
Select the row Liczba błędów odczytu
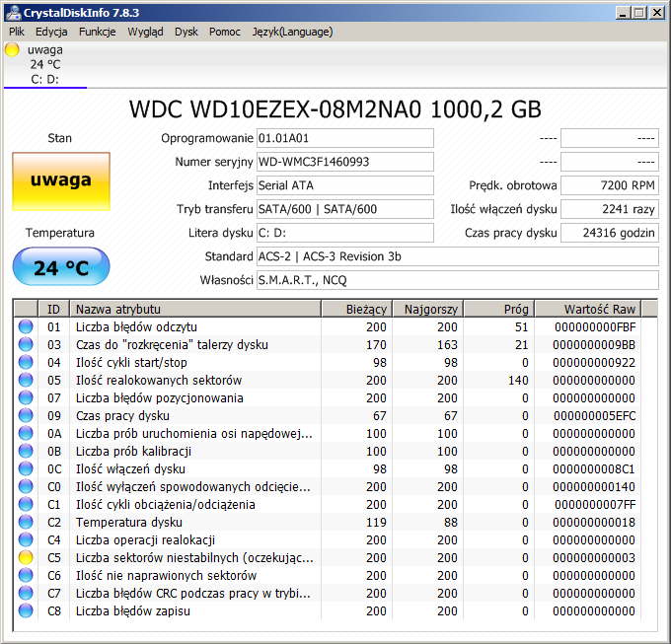328,326
